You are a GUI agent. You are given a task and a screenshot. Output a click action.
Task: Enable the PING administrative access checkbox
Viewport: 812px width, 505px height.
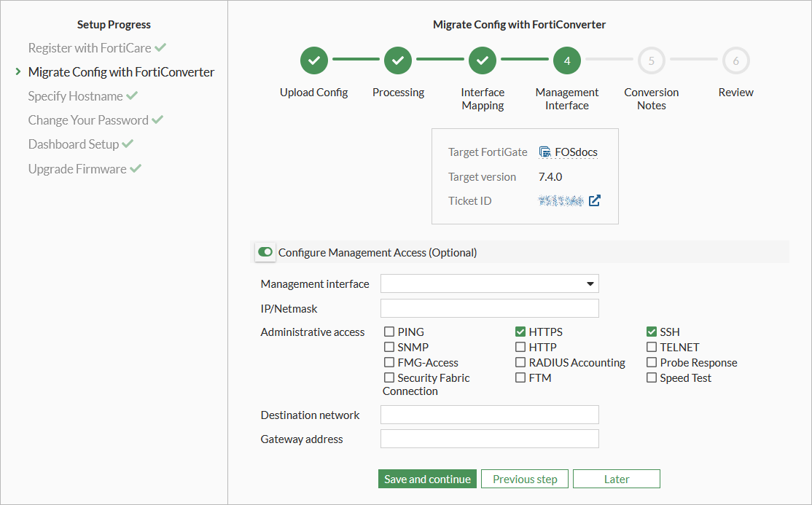389,332
